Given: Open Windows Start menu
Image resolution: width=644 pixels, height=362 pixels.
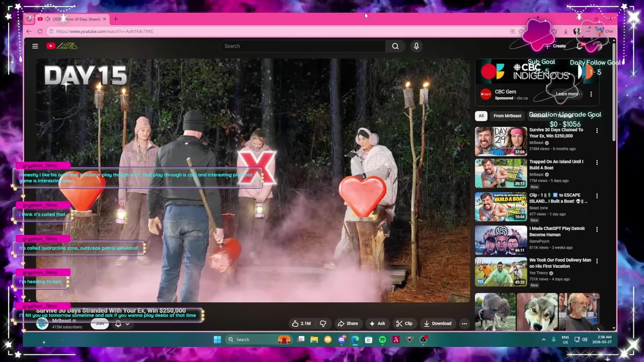Looking at the screenshot, I should [x=217, y=339].
